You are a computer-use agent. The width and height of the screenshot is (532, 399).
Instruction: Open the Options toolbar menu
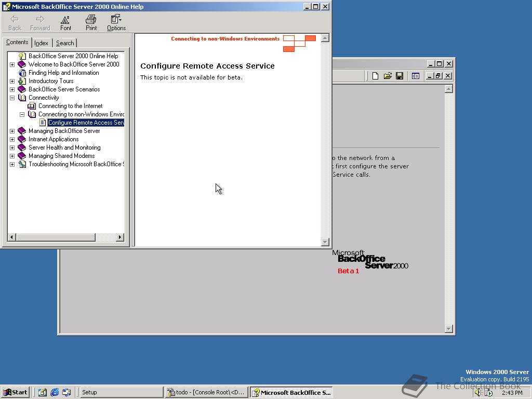116,23
